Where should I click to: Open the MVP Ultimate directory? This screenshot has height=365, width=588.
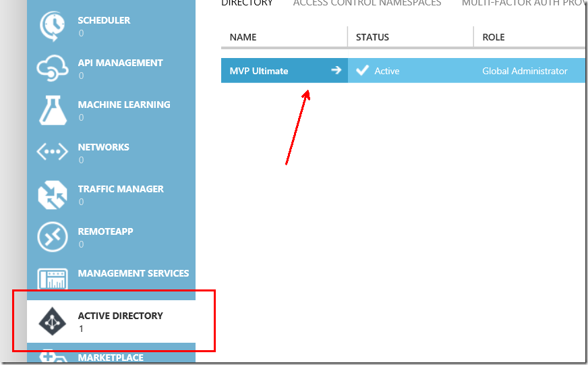click(x=285, y=71)
